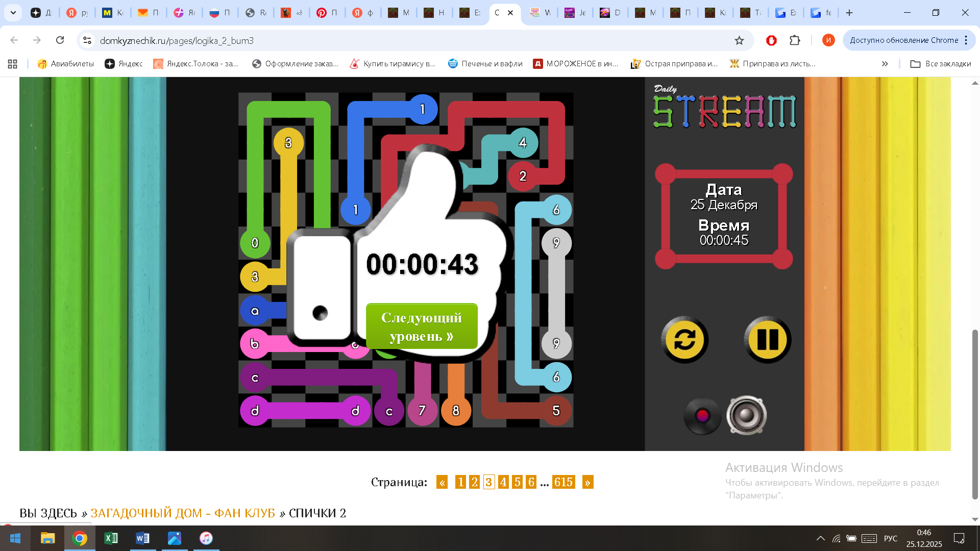Open Все закладки folder
The image size is (980, 551).
click(941, 64)
